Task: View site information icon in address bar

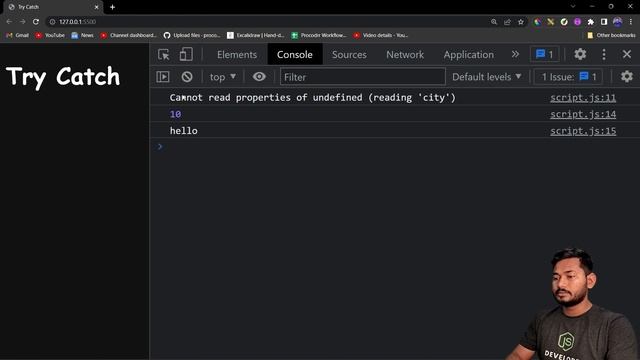Action: 52,22
